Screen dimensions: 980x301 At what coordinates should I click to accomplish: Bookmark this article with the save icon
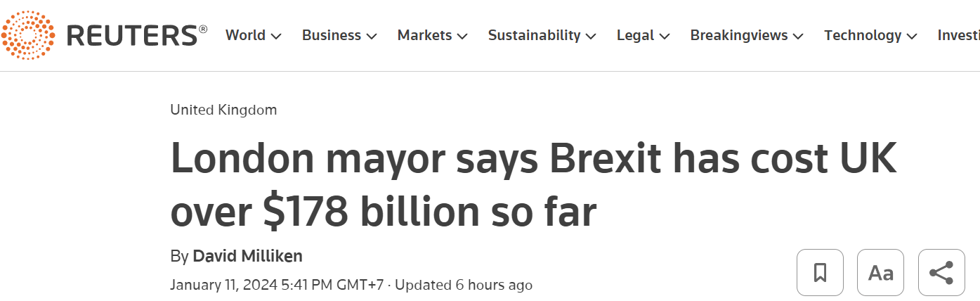(820, 272)
